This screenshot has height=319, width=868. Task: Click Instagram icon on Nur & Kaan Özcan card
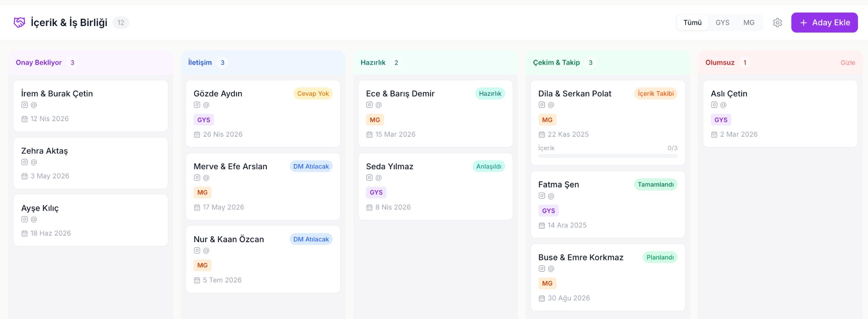pyautogui.click(x=197, y=251)
